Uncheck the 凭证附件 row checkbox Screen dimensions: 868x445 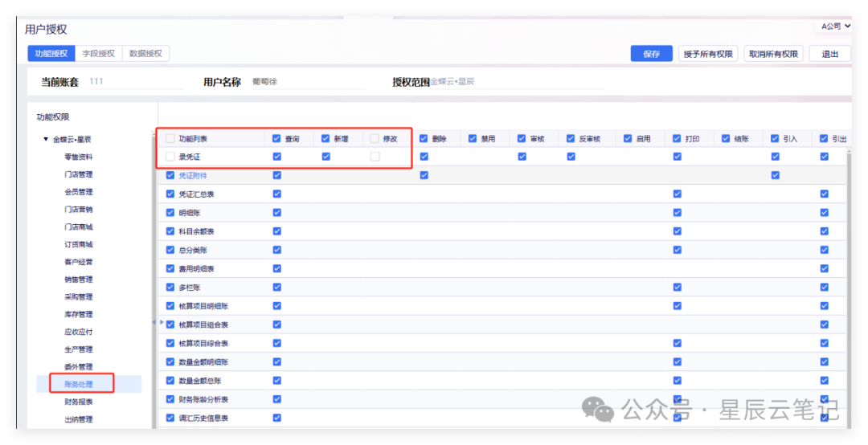click(170, 175)
